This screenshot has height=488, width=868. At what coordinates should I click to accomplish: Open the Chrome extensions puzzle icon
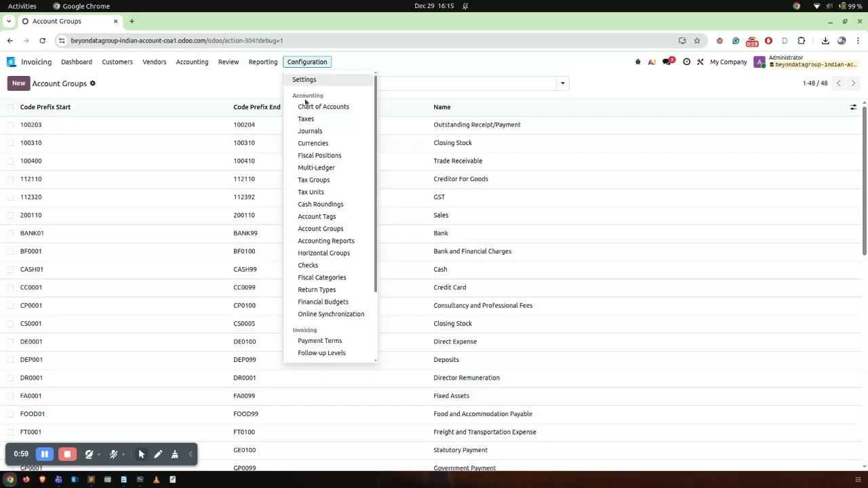(801, 41)
